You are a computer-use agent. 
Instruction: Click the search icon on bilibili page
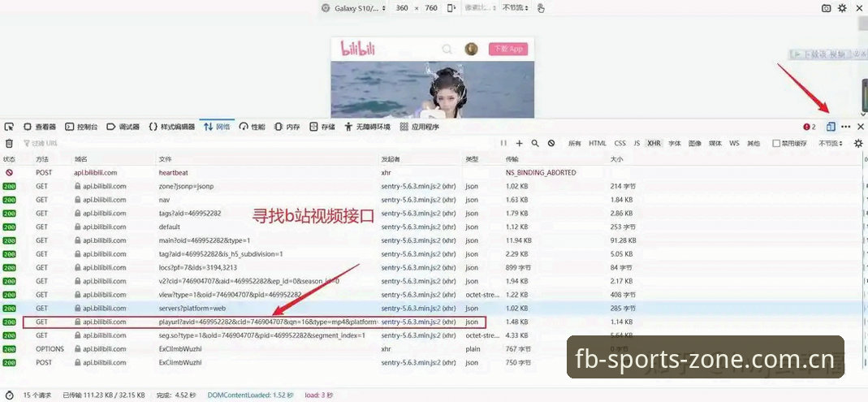[447, 49]
